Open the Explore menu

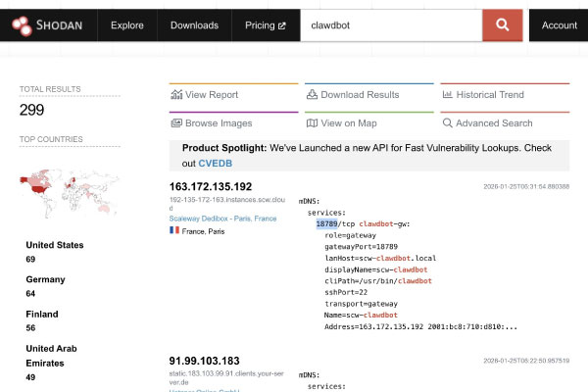(127, 25)
